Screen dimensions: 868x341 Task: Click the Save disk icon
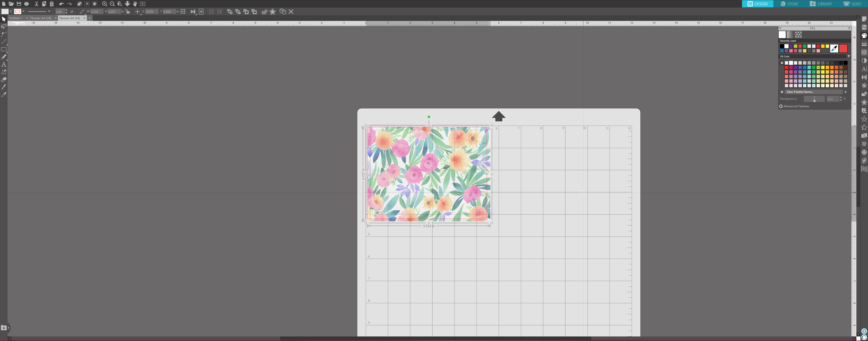[x=19, y=4]
